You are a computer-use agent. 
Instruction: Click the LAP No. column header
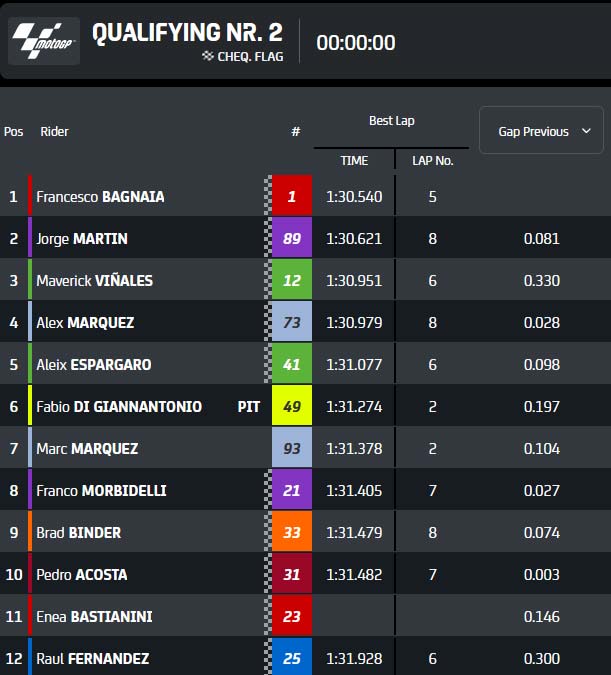point(432,161)
